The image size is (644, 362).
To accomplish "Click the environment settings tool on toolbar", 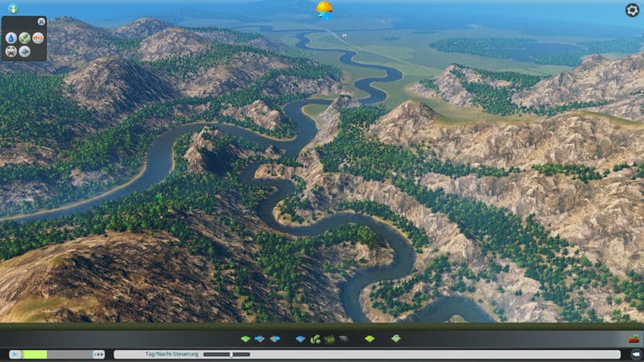I will point(396,339).
